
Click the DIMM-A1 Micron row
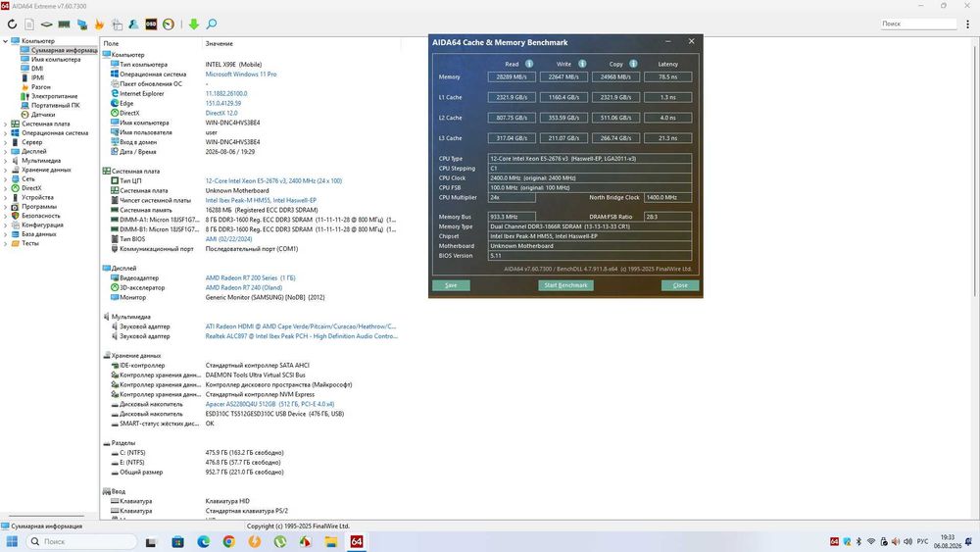click(253, 220)
